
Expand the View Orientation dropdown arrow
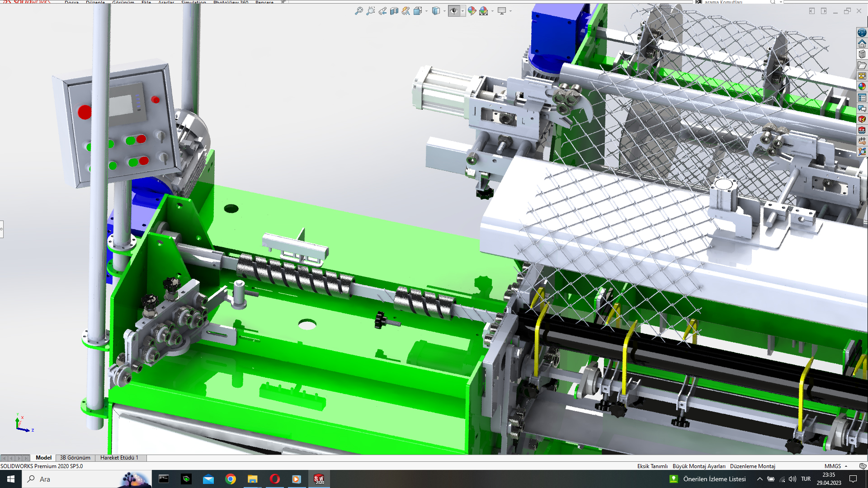[426, 11]
